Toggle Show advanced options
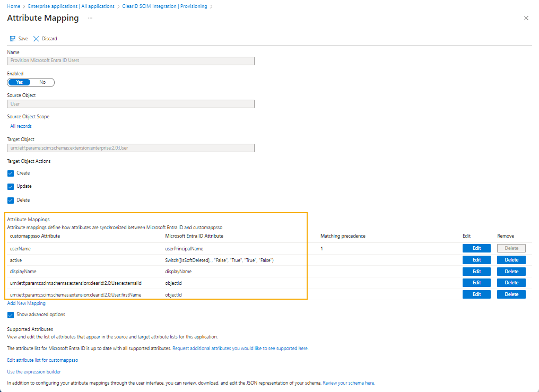This screenshot has width=539, height=392. pos(10,315)
